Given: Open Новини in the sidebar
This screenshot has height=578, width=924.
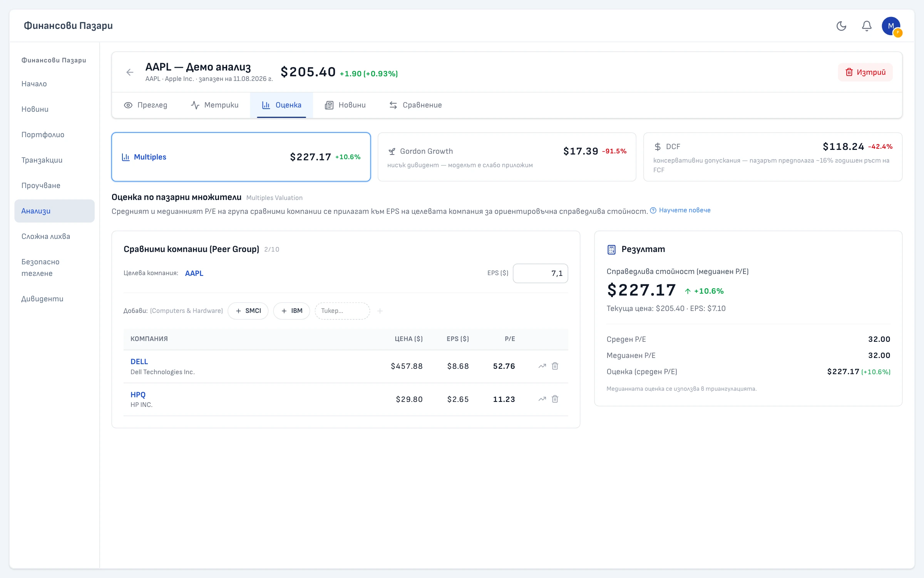Looking at the screenshot, I should pos(54,109).
